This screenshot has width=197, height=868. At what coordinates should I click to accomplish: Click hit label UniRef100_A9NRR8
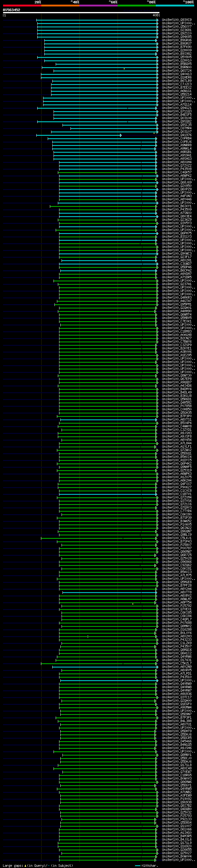coord(177,145)
